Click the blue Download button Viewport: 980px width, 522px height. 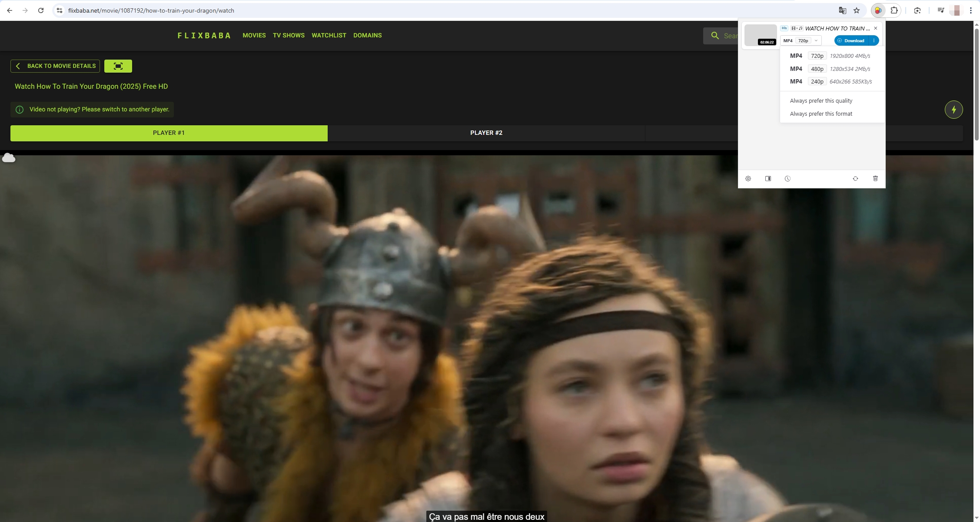[x=851, y=40]
